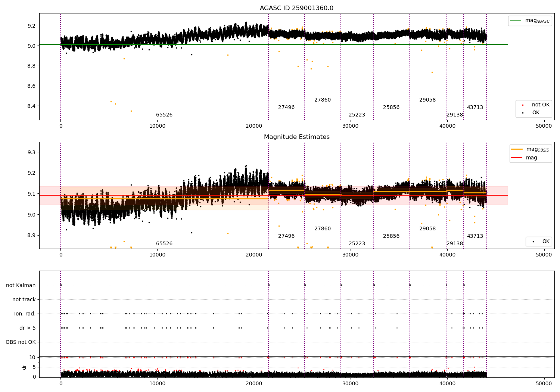This screenshot has height=392, width=560.
Task: Select the red "mag" legend line sample
Action: coord(517,158)
